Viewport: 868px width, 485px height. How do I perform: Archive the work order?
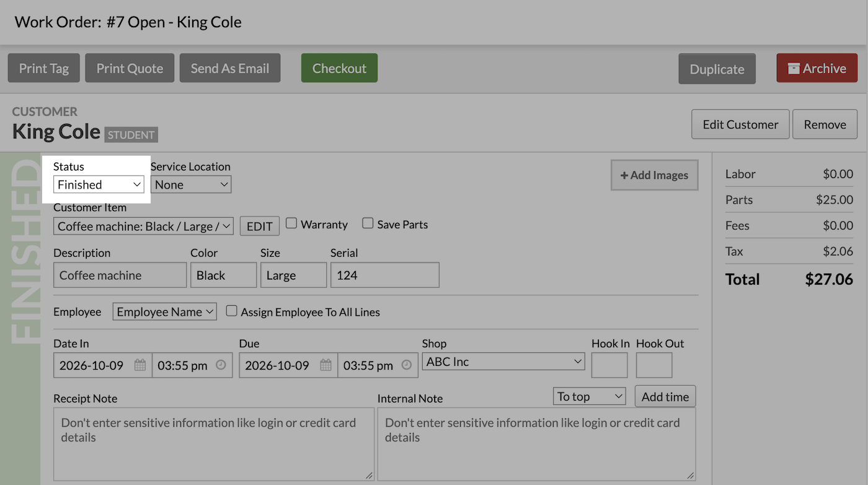tap(817, 68)
